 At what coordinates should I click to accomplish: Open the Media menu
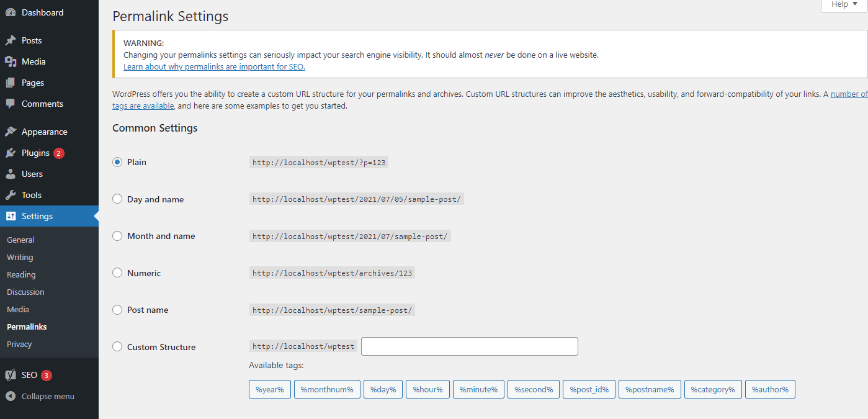[49, 61]
